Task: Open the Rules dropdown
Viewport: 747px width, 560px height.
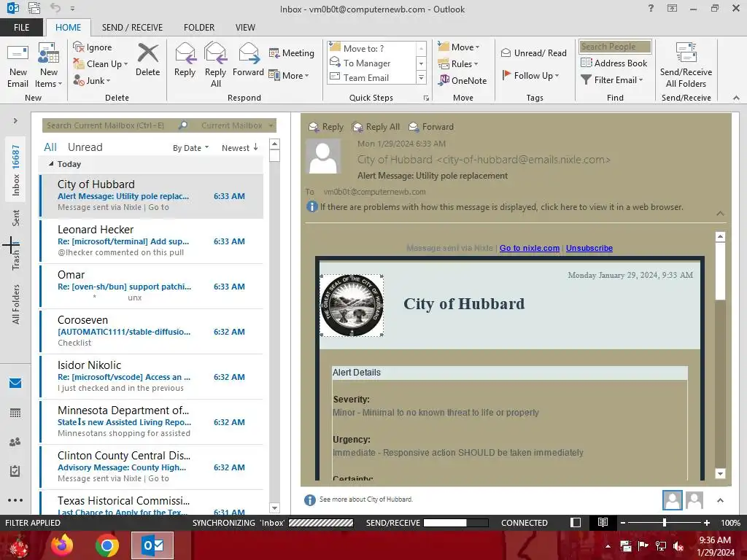Action: click(x=458, y=64)
